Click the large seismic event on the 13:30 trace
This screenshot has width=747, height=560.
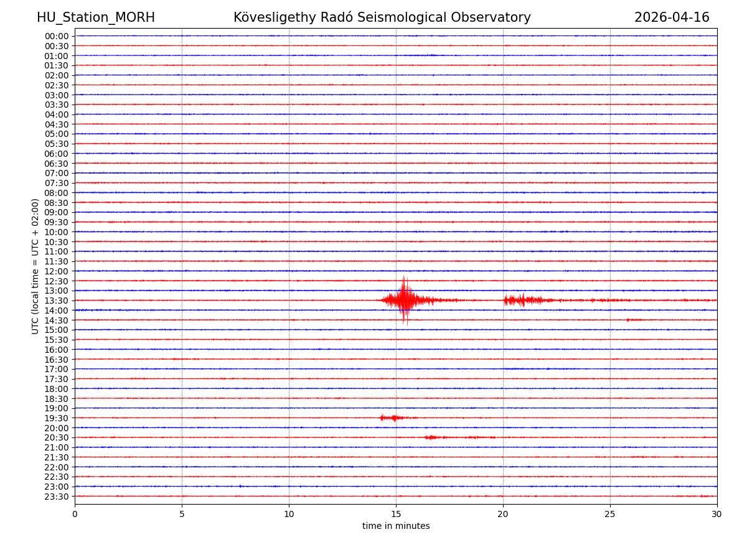[x=405, y=301]
